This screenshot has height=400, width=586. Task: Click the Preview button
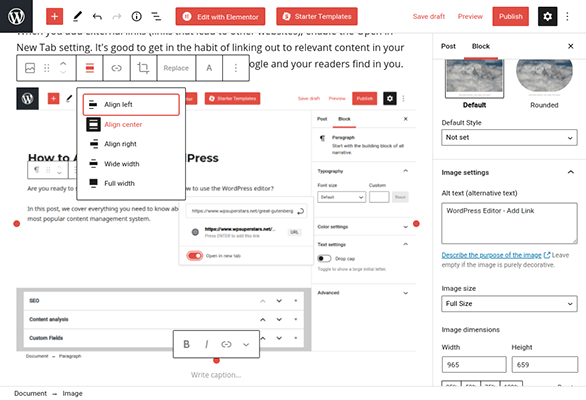pos(470,16)
